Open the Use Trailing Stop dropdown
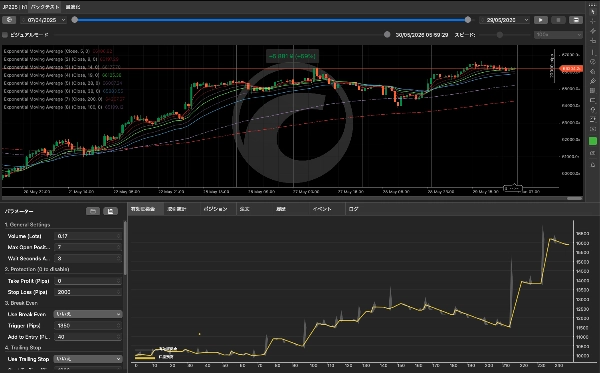The height and width of the screenshot is (373, 600). [88, 359]
